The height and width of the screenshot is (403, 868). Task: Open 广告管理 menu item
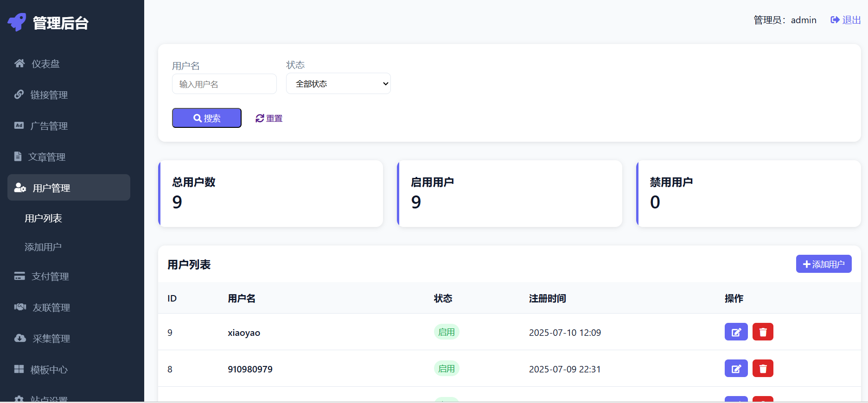69,126
